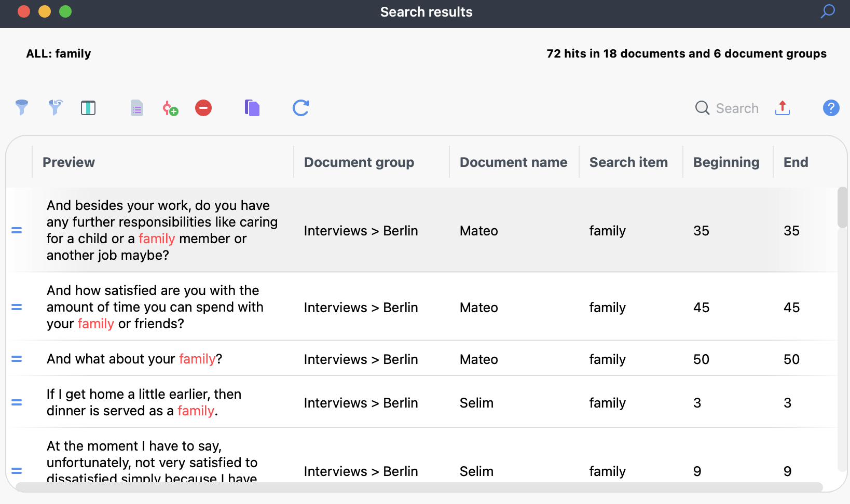The width and height of the screenshot is (850, 504).
Task: Click the row marker icon for Mateo paragraph 45
Action: [17, 307]
